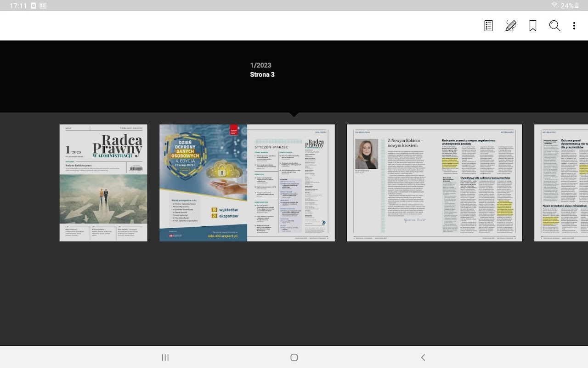This screenshot has width=588, height=368.
Task: Tap the 1/2023 issue label
Action: coord(261,65)
